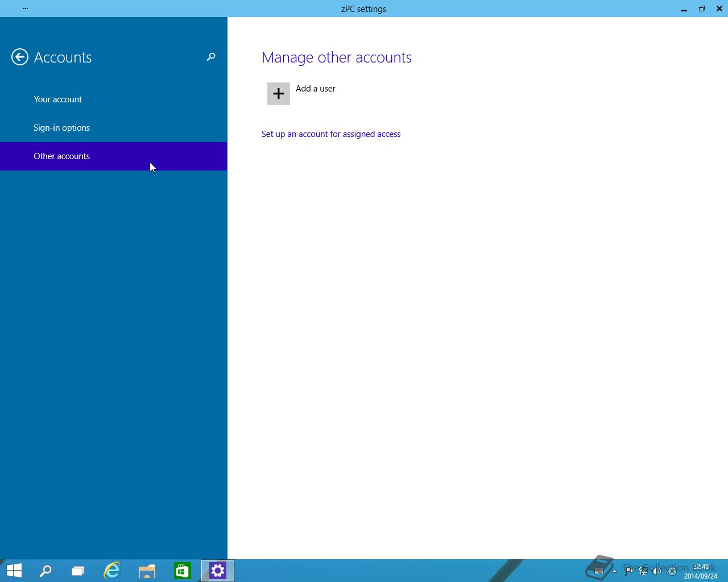Open the Action Center flag icon
Image resolution: width=728 pixels, height=582 pixels.
click(629, 571)
